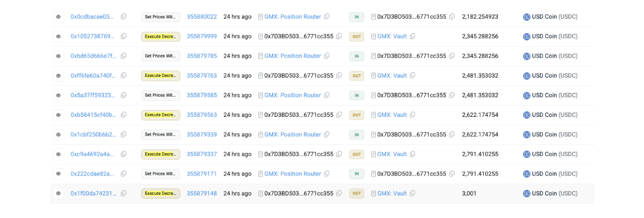Copy recipient address in block 355879585 row
644x218 pixels.
point(452,95)
